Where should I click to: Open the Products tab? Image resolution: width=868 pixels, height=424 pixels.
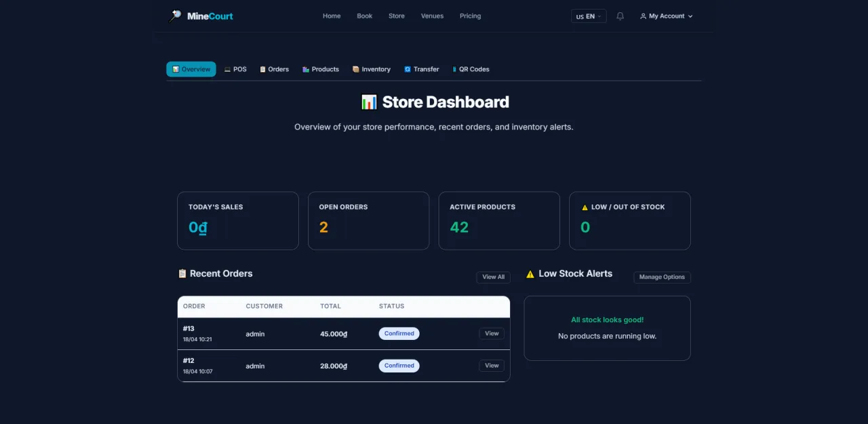(321, 69)
